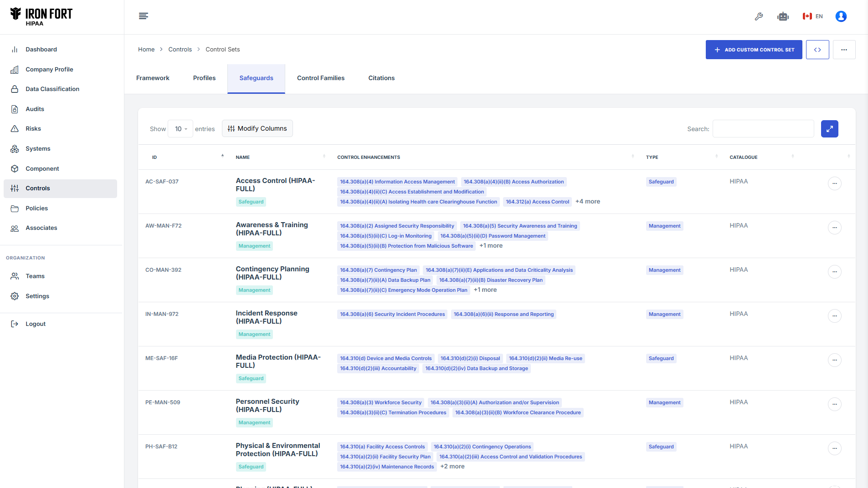Open Modify Columns options

[x=257, y=129]
